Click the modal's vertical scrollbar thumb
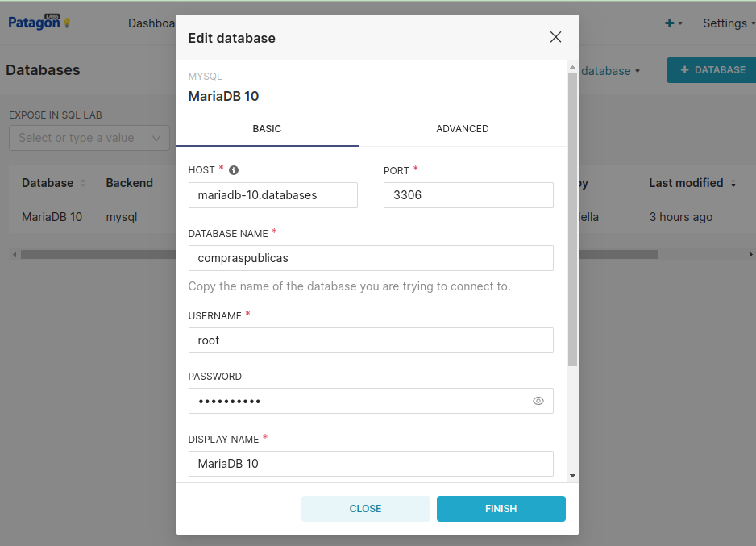 572,218
